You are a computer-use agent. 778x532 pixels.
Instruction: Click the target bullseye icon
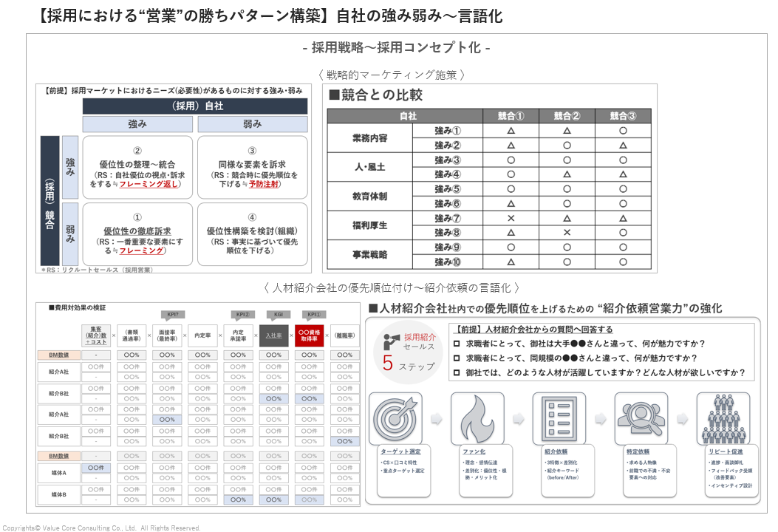[395, 419]
